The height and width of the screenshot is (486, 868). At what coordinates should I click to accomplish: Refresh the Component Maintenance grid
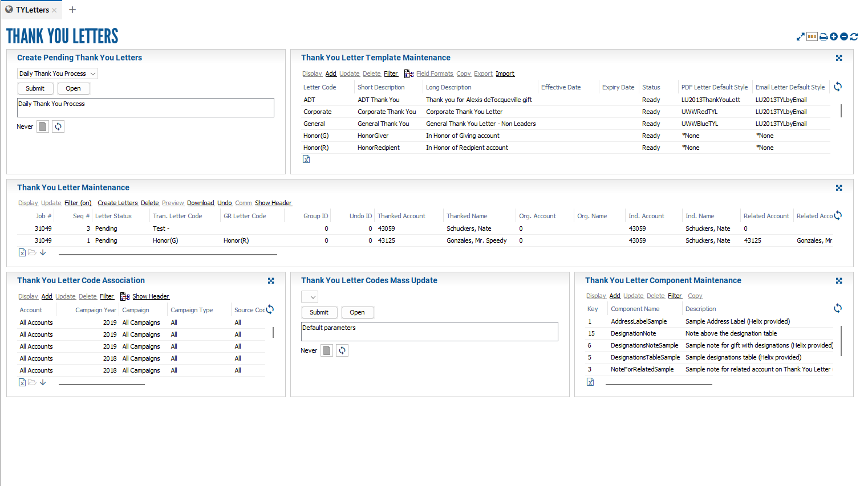tap(838, 308)
